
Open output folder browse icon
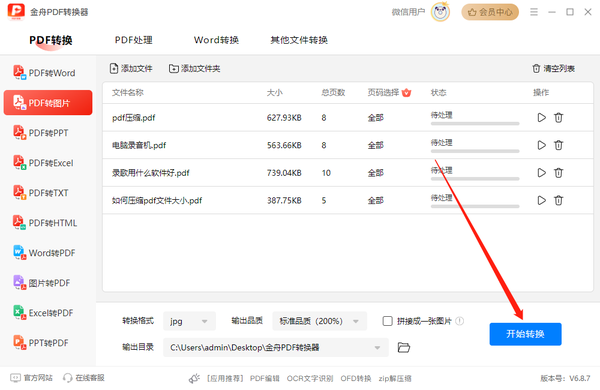(x=403, y=347)
